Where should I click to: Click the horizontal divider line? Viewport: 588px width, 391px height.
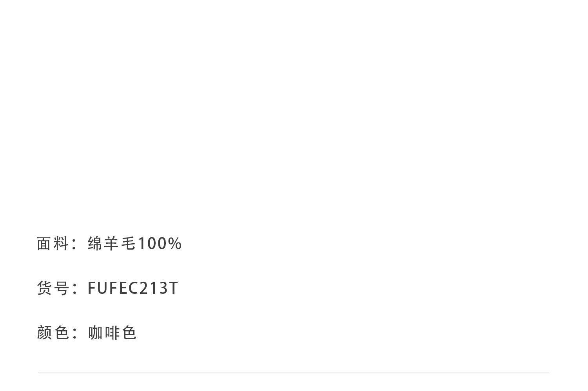point(293,373)
